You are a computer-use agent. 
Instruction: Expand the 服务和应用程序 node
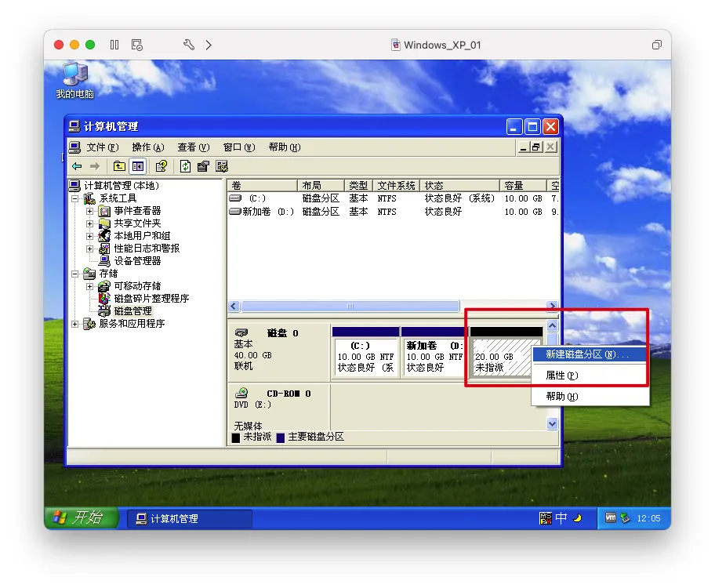point(74,324)
